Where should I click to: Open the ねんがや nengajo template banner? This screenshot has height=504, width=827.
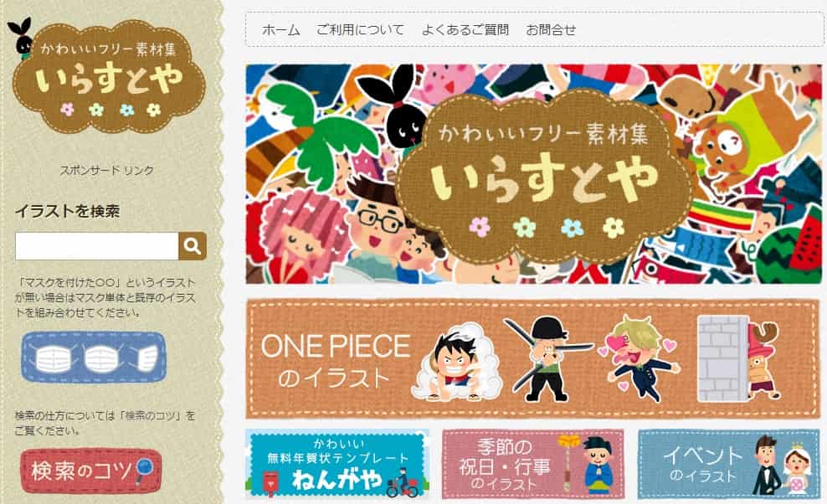337,464
